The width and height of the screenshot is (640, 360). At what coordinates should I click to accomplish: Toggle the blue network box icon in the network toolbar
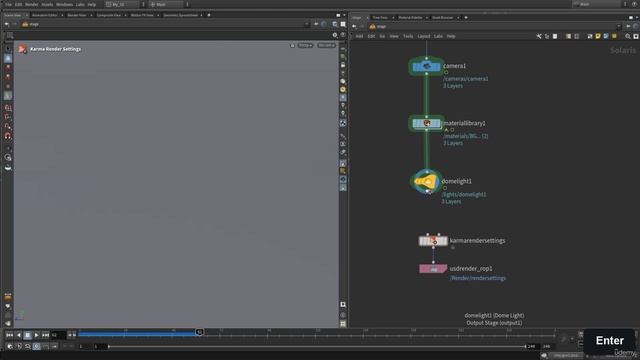click(606, 36)
